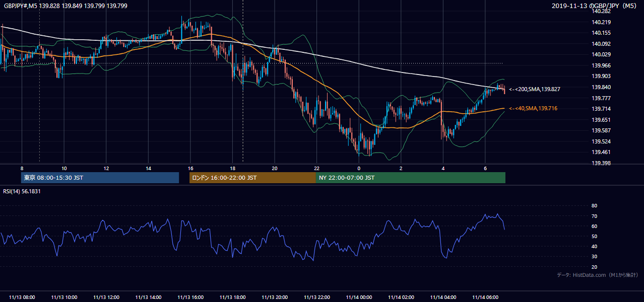The height and width of the screenshot is (302, 644).
Task: Click the RSI(14) 56.1831 indicator label
Action: click(x=22, y=191)
